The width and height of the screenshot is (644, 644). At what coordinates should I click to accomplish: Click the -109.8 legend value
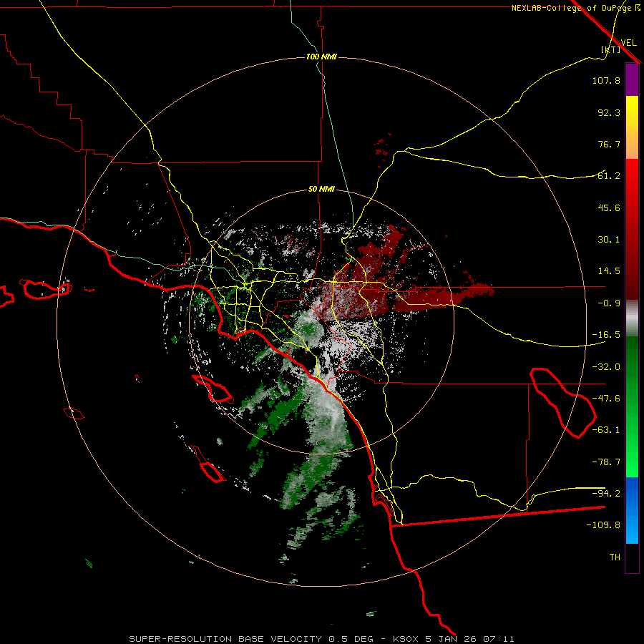[603, 525]
